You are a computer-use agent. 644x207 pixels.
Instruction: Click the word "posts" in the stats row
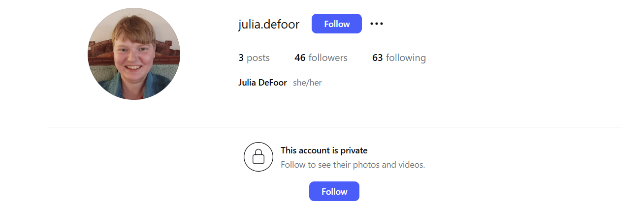point(258,58)
